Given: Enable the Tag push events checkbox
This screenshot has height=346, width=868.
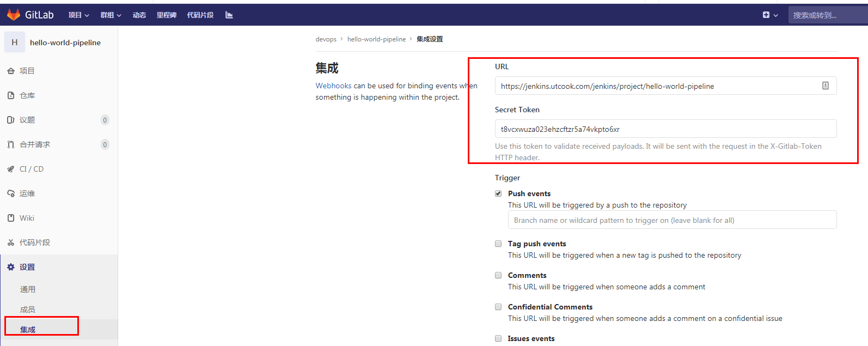Looking at the screenshot, I should coord(498,244).
